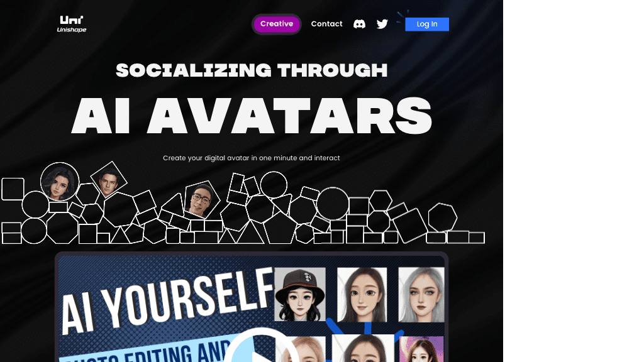The width and height of the screenshot is (644, 362).
Task: Open the Twitter bird icon link
Action: (x=382, y=24)
